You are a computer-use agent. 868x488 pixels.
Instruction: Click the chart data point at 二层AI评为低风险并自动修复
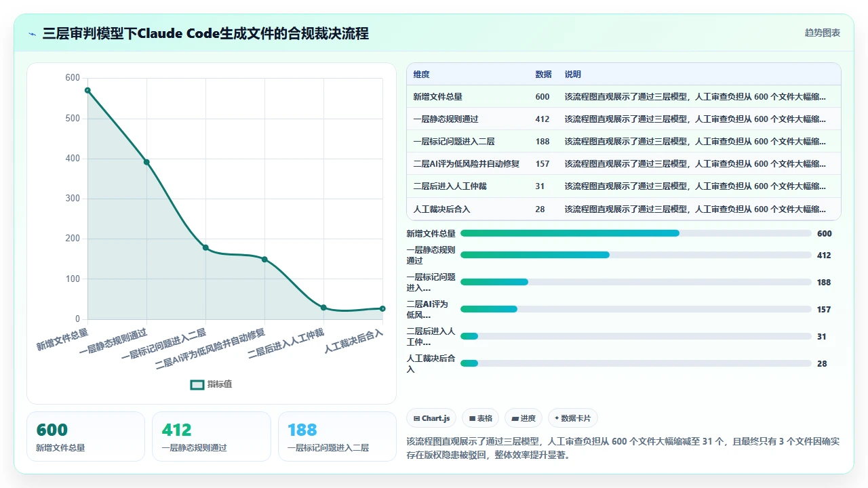coord(264,259)
